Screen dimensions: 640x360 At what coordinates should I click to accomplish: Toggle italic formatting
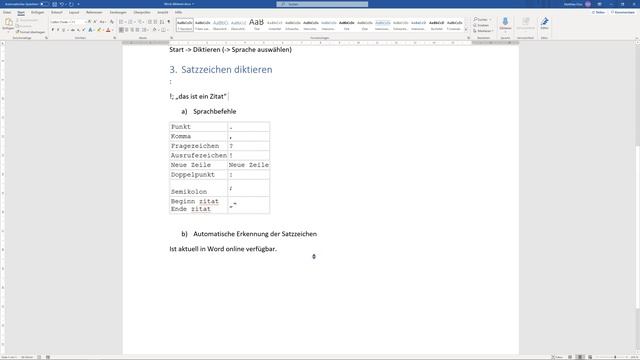pos(58,30)
